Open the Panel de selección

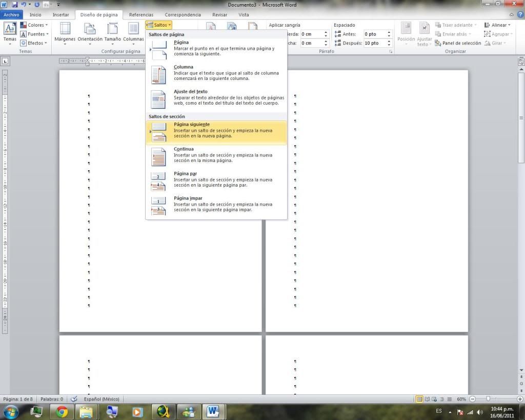[x=458, y=43]
